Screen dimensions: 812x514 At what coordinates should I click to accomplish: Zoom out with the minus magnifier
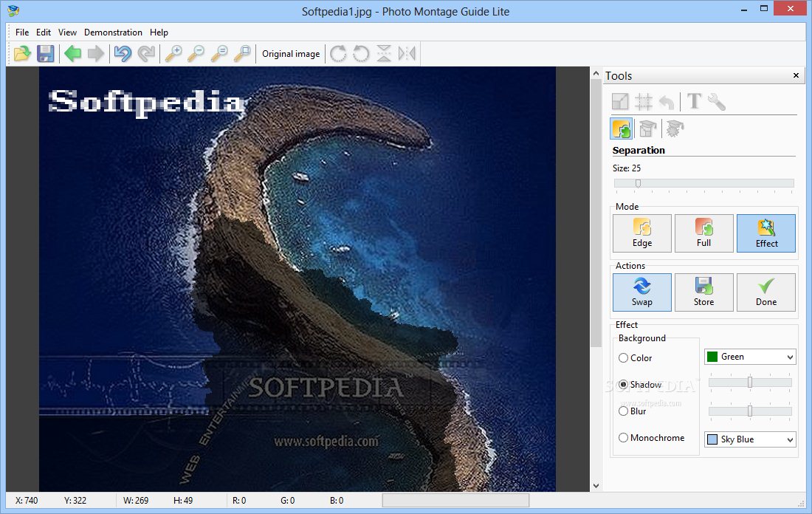click(x=196, y=53)
